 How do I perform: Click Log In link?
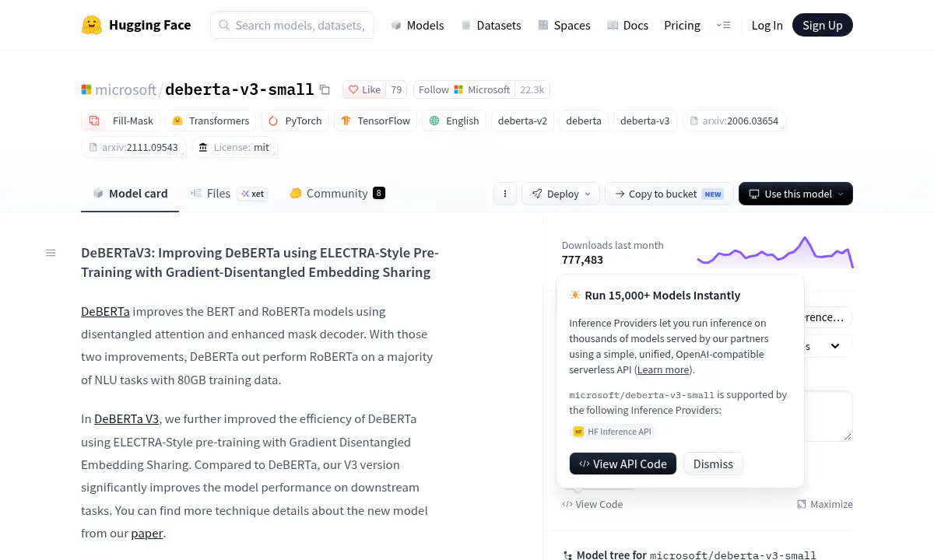coord(767,25)
